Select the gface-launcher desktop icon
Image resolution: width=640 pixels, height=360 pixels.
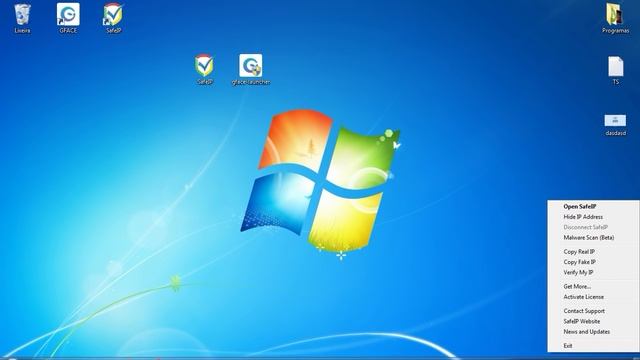click(x=251, y=69)
